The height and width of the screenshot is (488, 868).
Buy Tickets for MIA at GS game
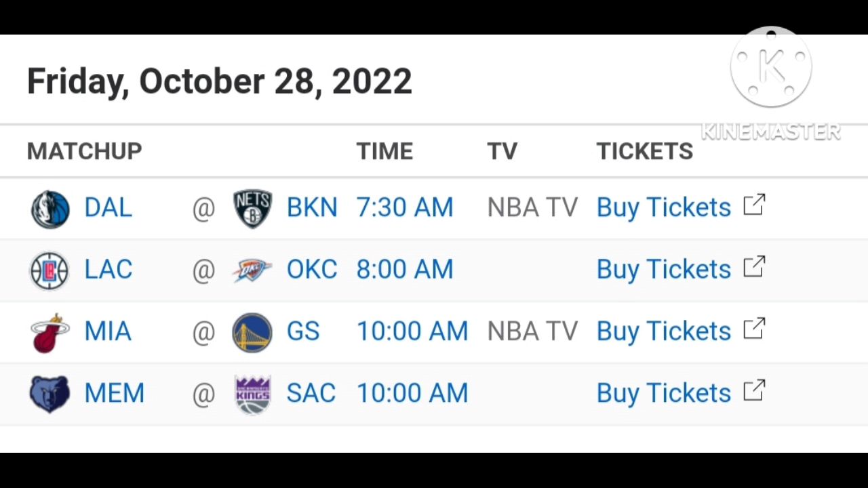click(664, 331)
